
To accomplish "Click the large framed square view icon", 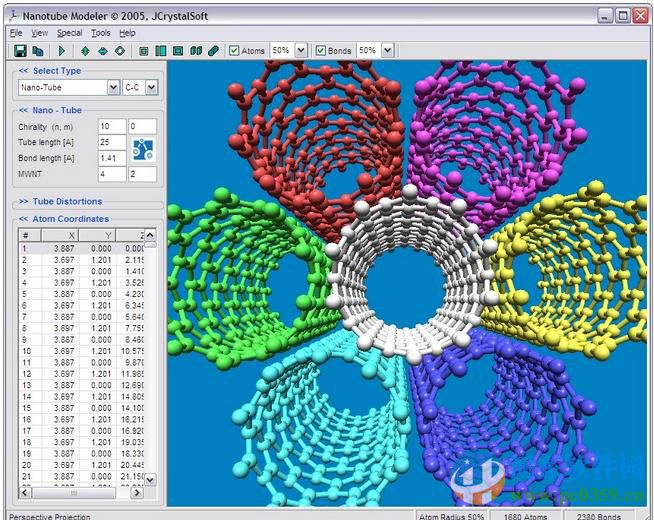I will point(178,51).
